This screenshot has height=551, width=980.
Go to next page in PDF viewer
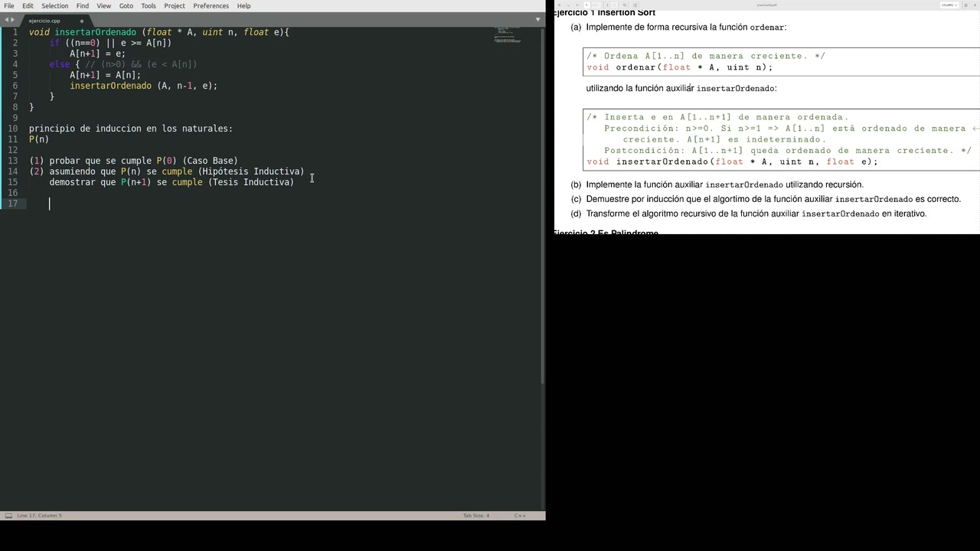[x=615, y=5]
